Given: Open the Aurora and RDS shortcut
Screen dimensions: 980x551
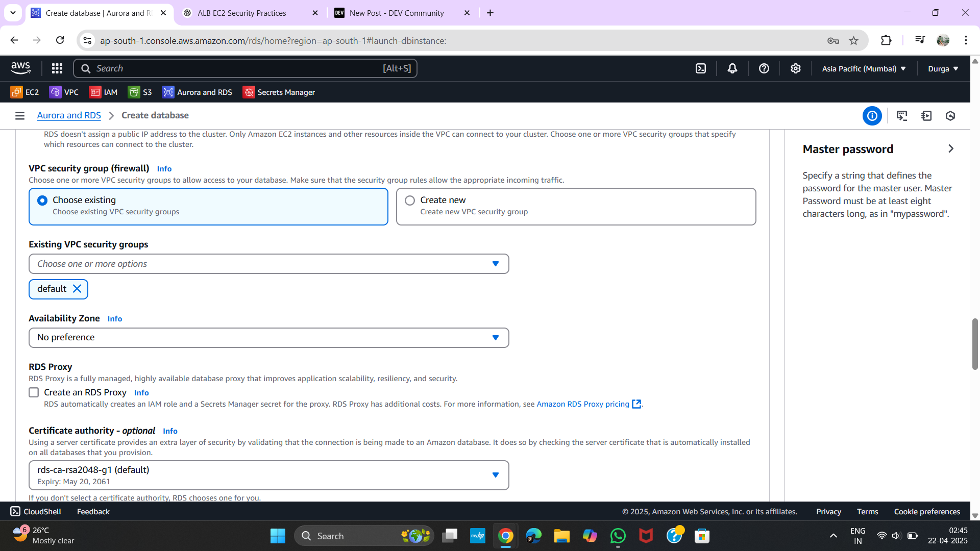Looking at the screenshot, I should 197,92.
